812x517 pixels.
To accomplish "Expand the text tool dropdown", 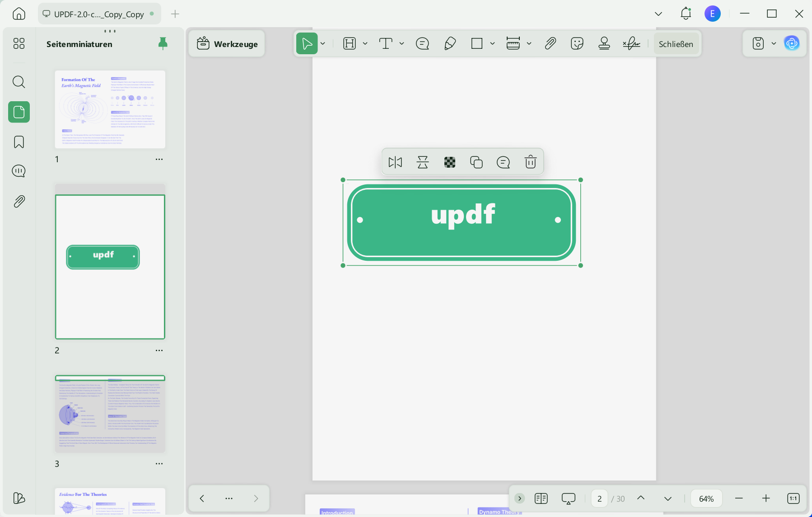I will [401, 44].
